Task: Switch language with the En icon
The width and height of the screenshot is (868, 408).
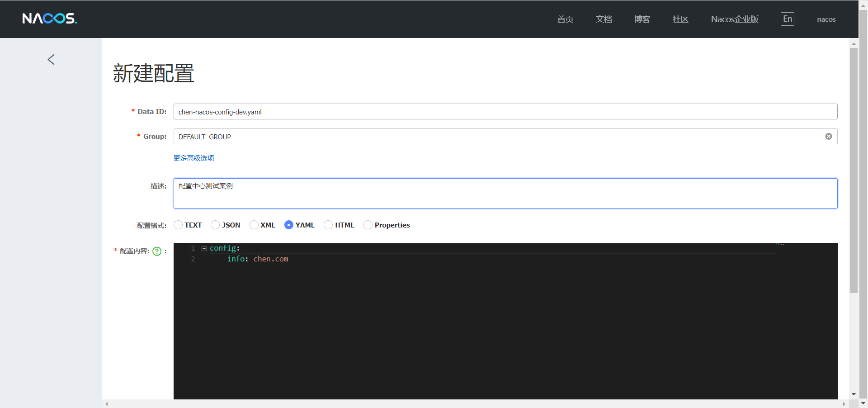Action: [x=788, y=19]
